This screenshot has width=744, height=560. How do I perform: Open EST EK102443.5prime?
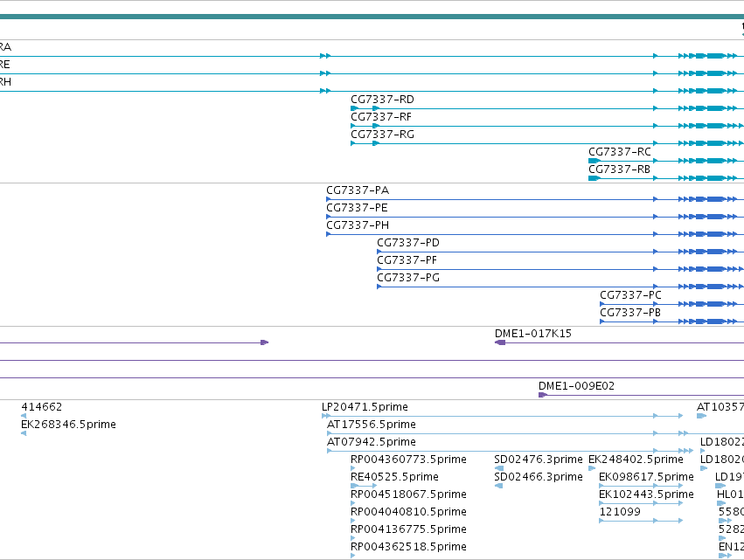646,494
